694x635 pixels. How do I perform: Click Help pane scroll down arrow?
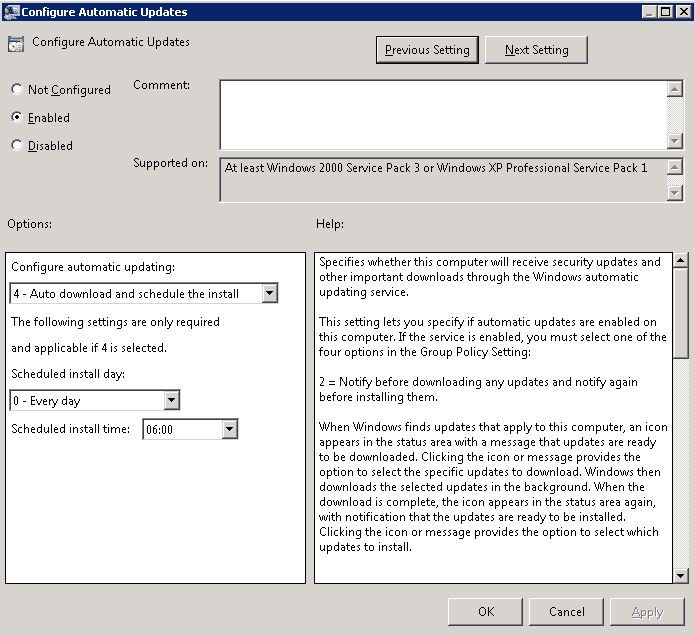tap(680, 576)
